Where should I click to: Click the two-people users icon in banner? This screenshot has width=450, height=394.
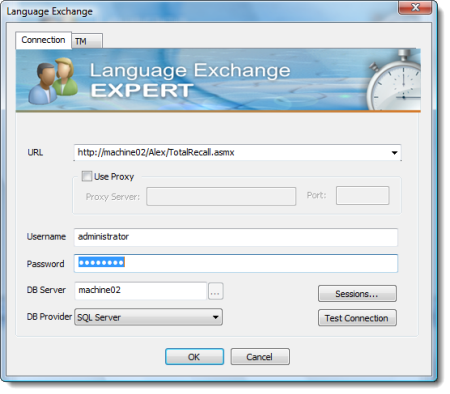[53, 81]
